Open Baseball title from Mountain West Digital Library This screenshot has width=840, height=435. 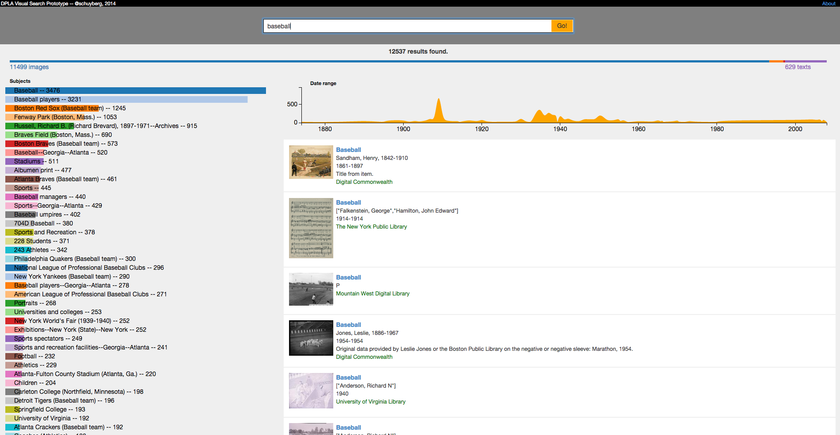pos(348,278)
